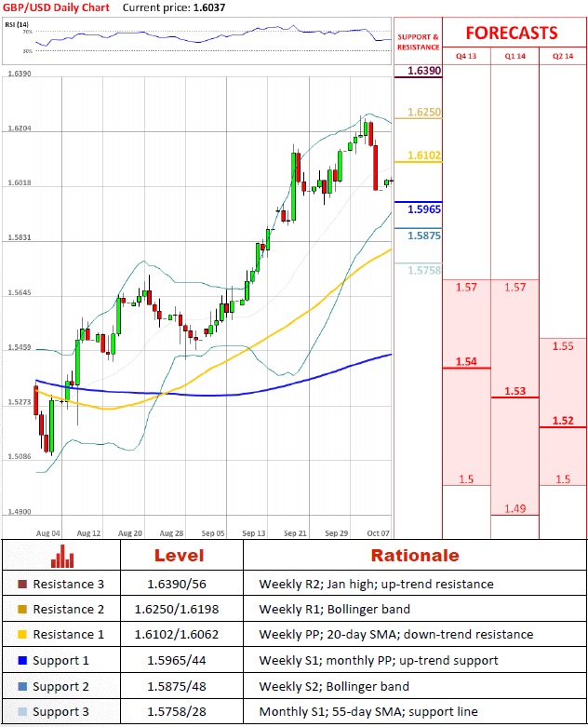Click the 'Support 2' row label
This screenshot has width=588, height=727.
(x=60, y=687)
